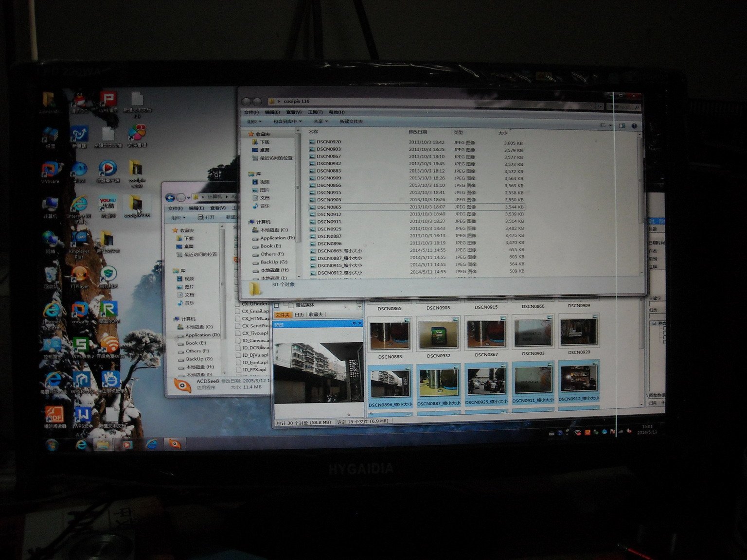Viewport: 747px width, 560px height.
Task: Launch Kmplayer Plus from desktop
Action: coord(79,242)
